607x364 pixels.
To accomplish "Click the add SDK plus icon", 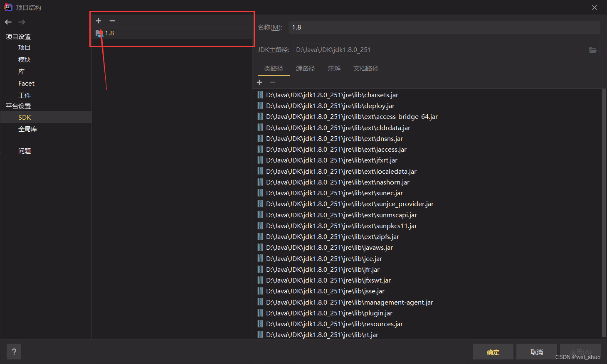I will click(x=99, y=21).
